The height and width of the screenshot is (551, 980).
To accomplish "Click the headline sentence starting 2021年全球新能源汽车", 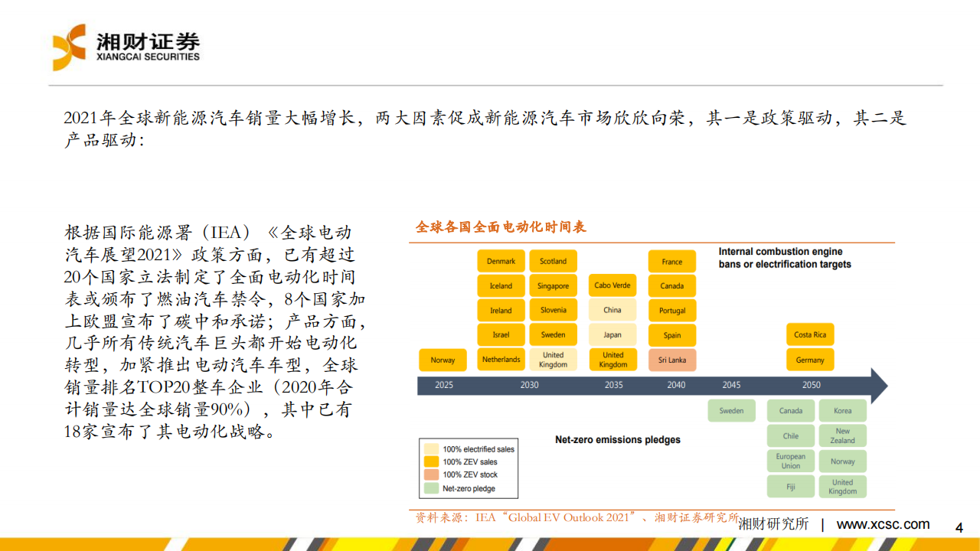I will tap(485, 128).
